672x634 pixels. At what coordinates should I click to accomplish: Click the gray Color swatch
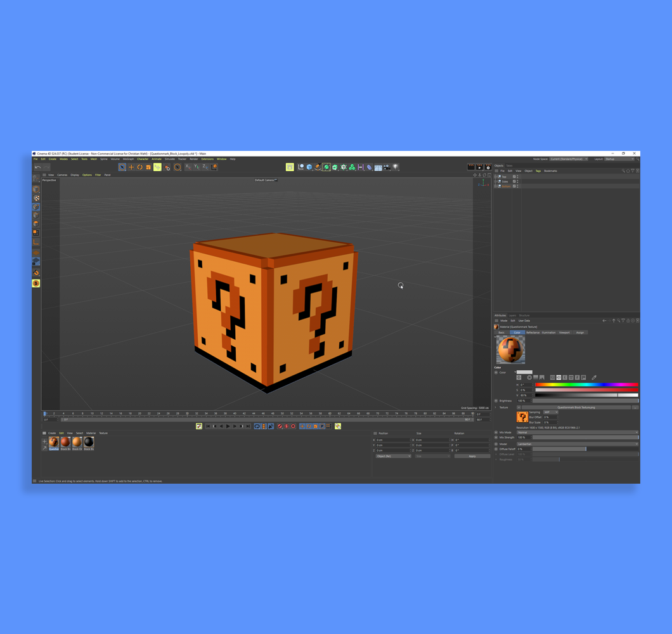[524, 372]
